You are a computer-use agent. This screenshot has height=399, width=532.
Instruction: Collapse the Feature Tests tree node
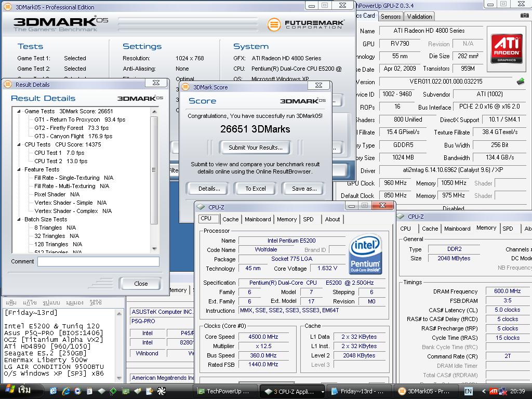[x=19, y=169]
